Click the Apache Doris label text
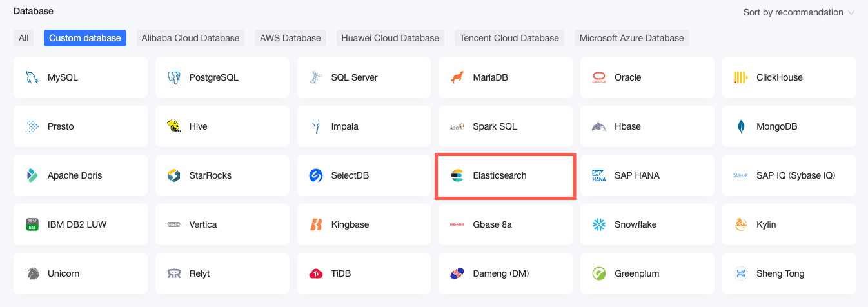Viewport: 868px width, 307px height. tap(75, 175)
